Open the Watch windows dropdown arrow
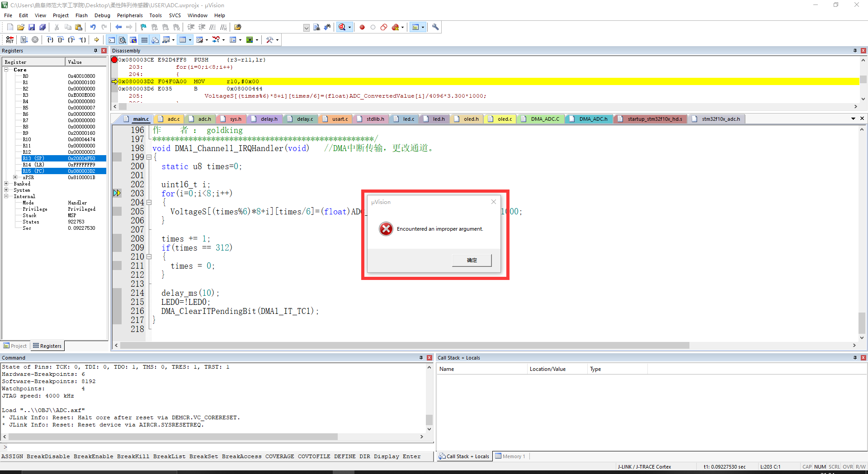 pyautogui.click(x=173, y=40)
